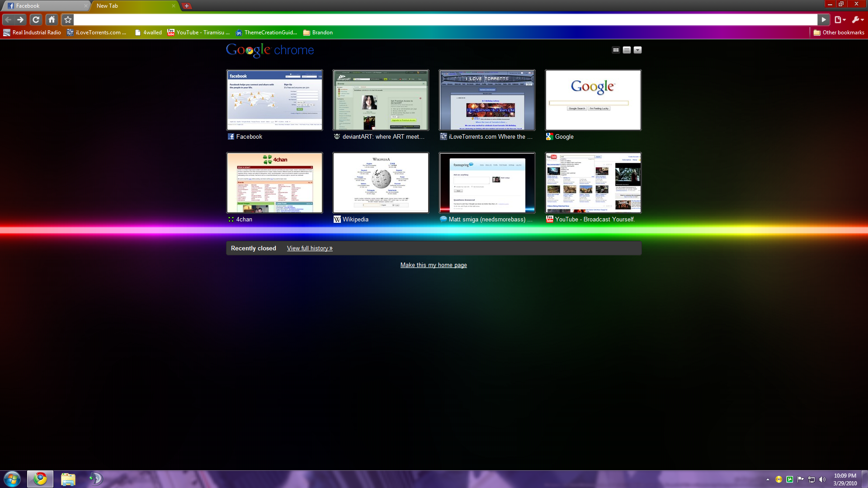Go forward with the forward arrow button
The image size is (868, 488).
coord(20,19)
